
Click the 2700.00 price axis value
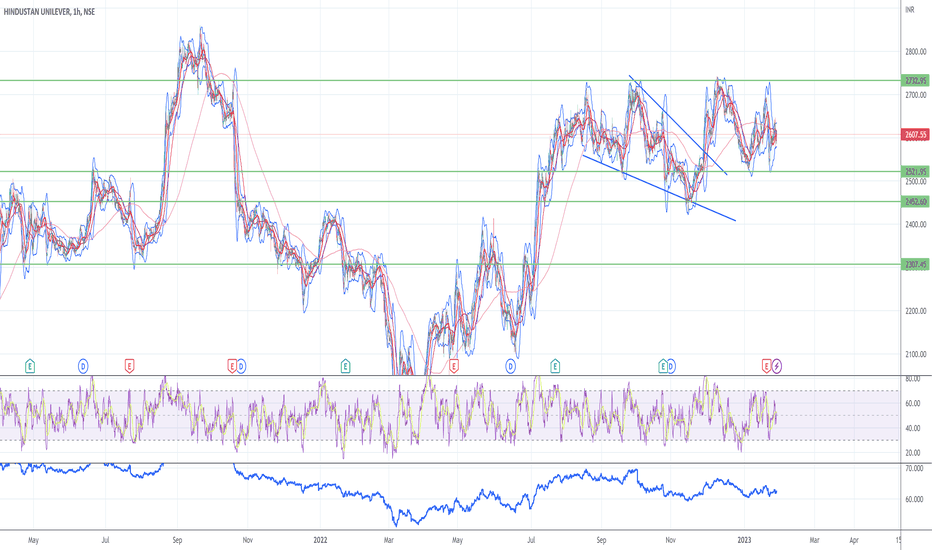pos(916,95)
